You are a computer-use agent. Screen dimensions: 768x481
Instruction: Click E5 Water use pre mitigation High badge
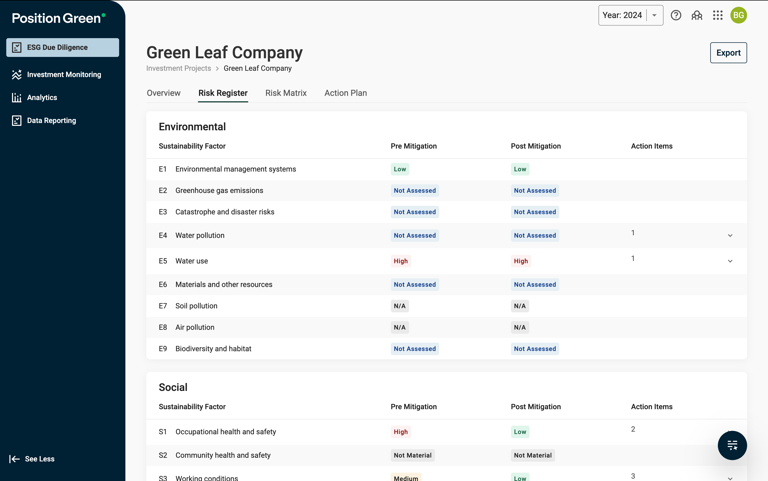tap(401, 261)
